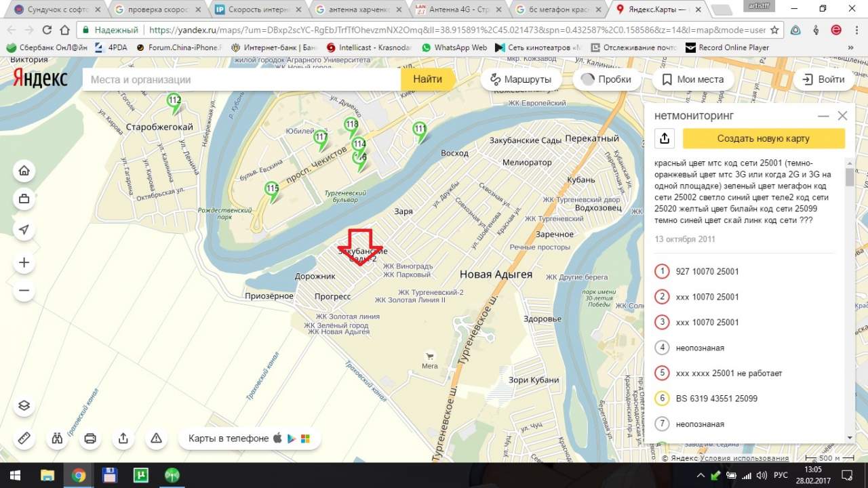Zoom out the map with the minus button

pos(24,291)
